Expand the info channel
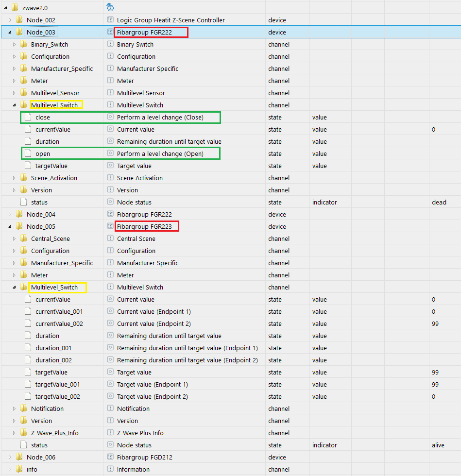Viewport: 461px width, 476px height. tap(10, 469)
